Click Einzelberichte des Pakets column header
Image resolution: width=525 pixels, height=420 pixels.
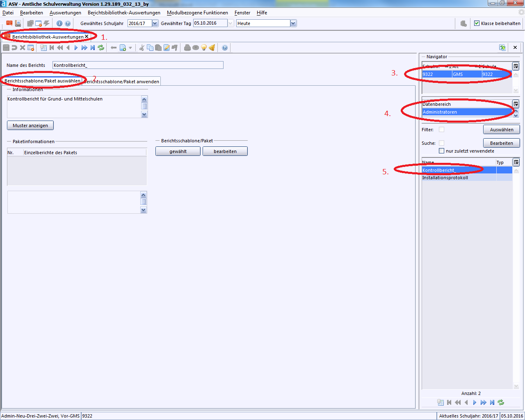tap(85, 153)
